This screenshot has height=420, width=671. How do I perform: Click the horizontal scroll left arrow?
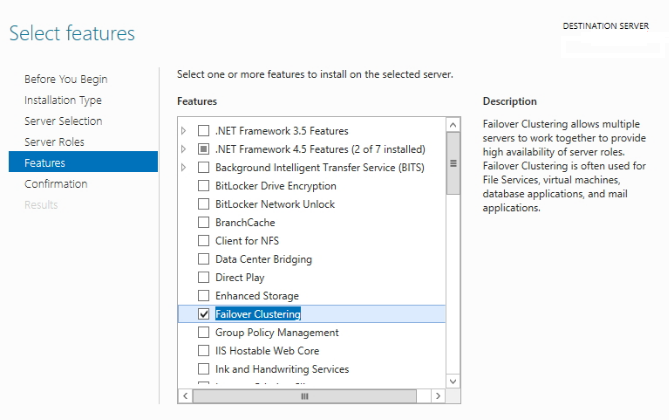click(185, 396)
